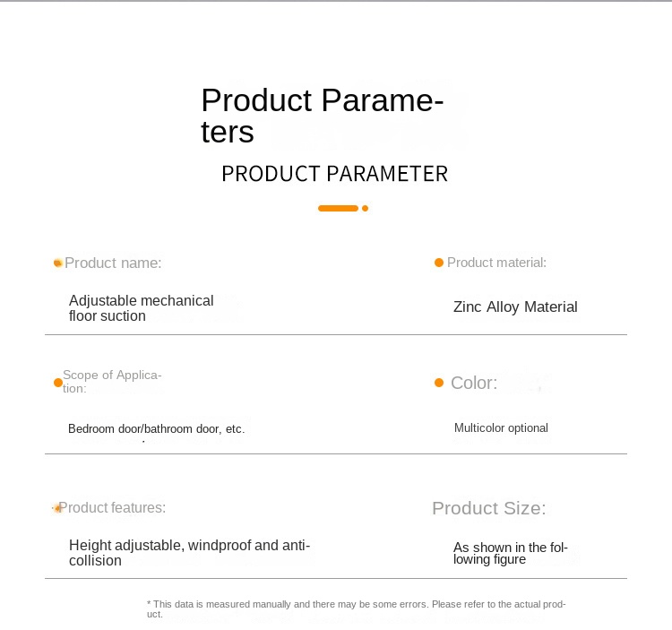Image resolution: width=672 pixels, height=630 pixels.
Task: Click the Product name label
Action: (113, 263)
